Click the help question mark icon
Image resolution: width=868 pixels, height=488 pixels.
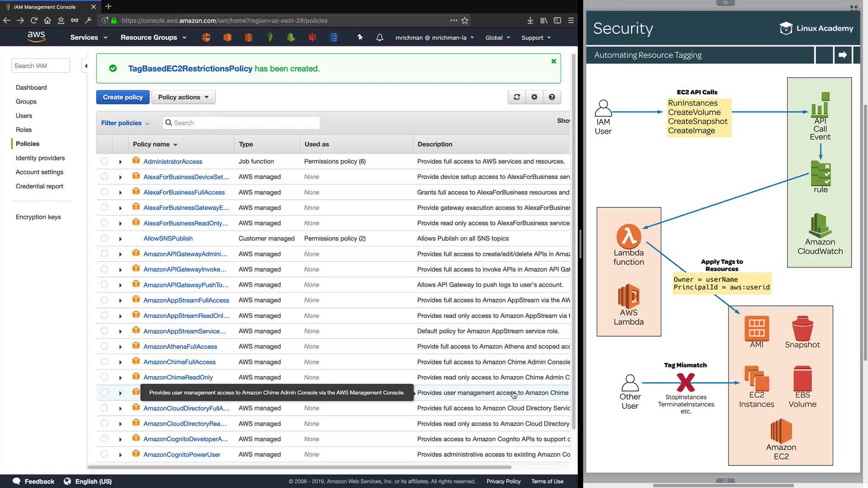(552, 97)
